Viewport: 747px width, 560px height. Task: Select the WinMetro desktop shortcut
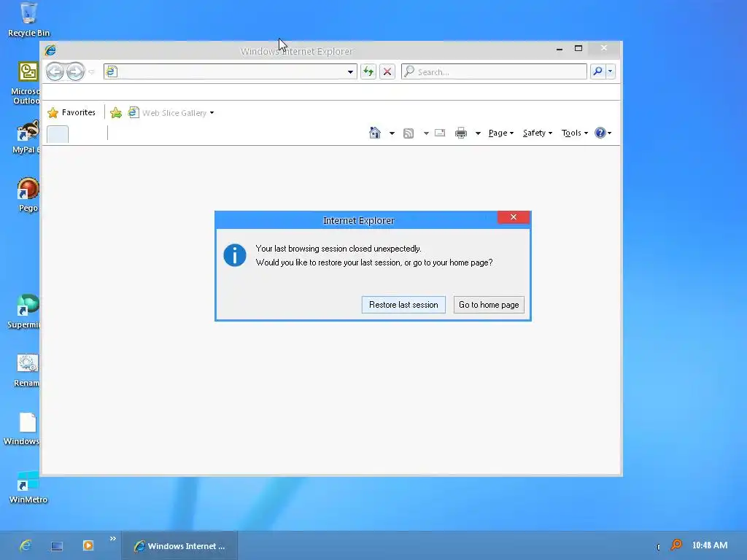(28, 487)
